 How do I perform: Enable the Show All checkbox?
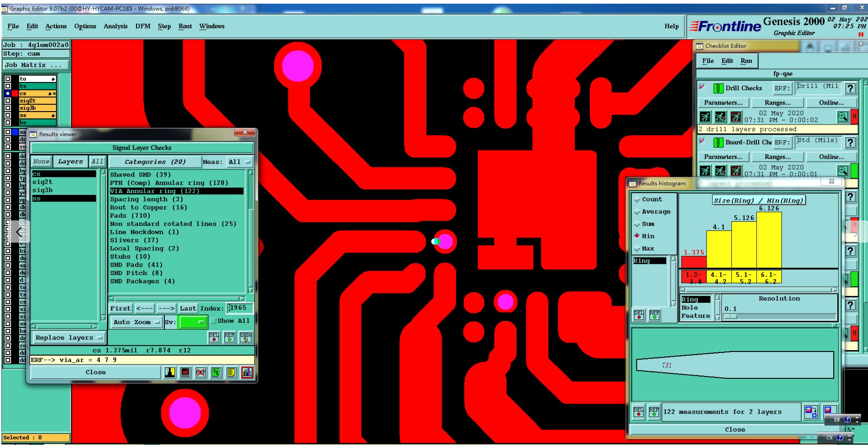click(x=213, y=321)
